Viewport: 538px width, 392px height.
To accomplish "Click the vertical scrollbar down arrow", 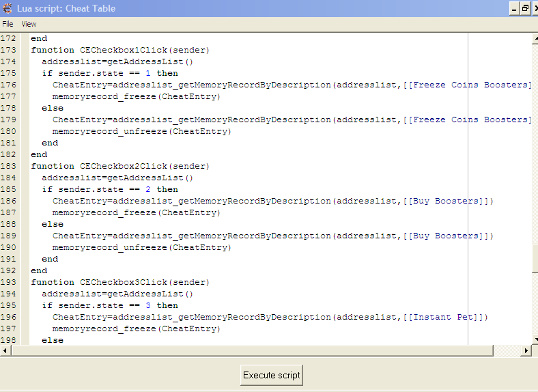I will [535, 340].
